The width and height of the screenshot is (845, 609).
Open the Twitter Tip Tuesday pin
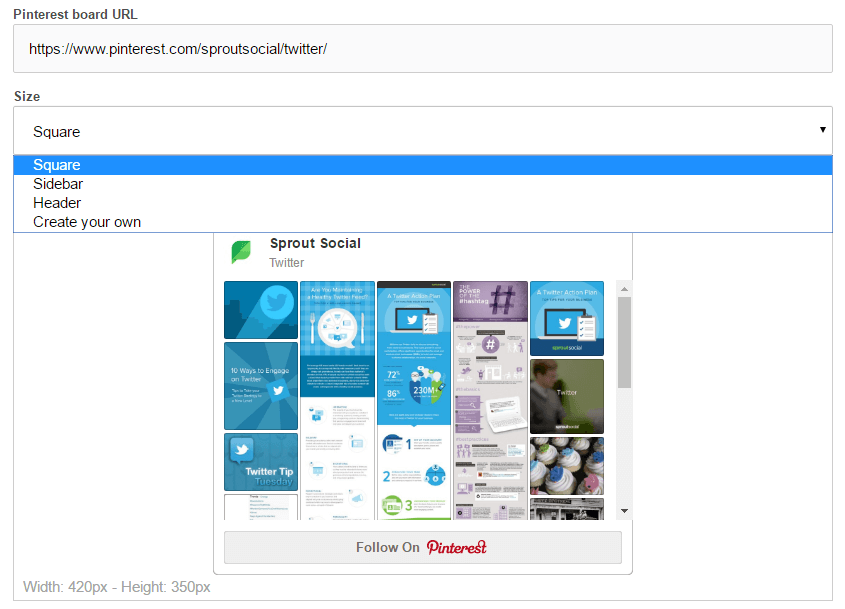[261, 462]
